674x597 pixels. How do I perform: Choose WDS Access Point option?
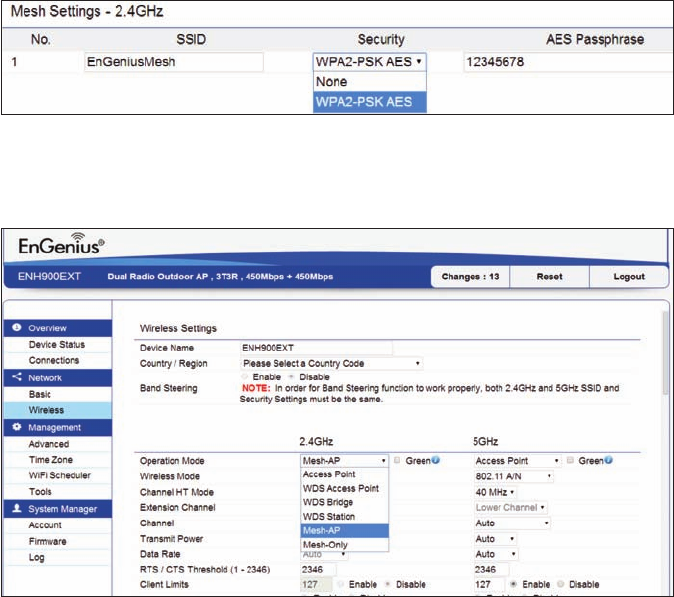tap(344, 488)
